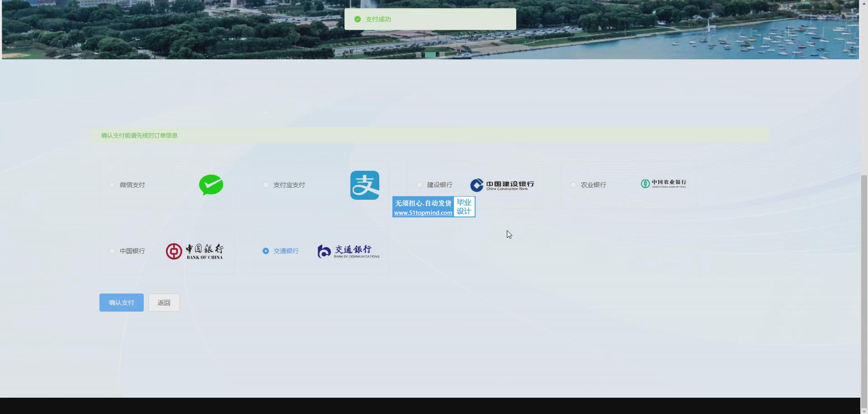Select the 中国银行 radio button
Screen dimensions: 868x414
click(112, 251)
